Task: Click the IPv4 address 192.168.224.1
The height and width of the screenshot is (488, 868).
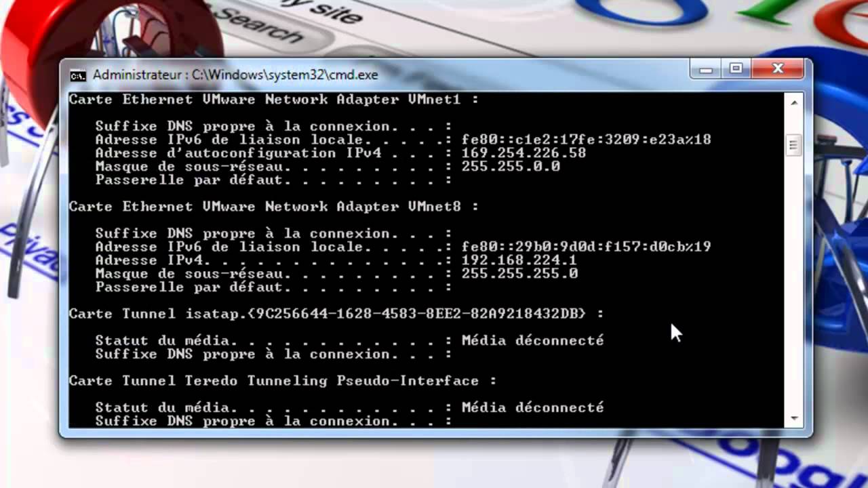Action: 519,260
